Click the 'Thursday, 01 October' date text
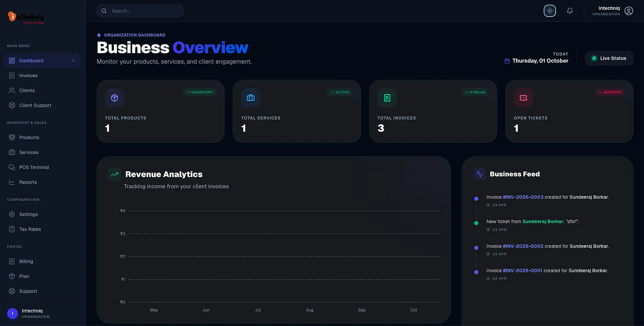This screenshot has width=644, height=326. [540, 61]
